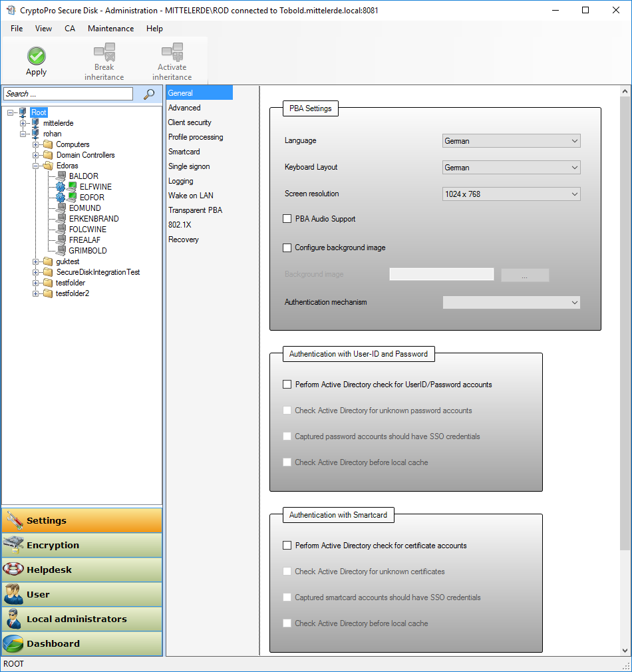Click the scrollbar down arrow
632x672 pixels.
point(625,651)
